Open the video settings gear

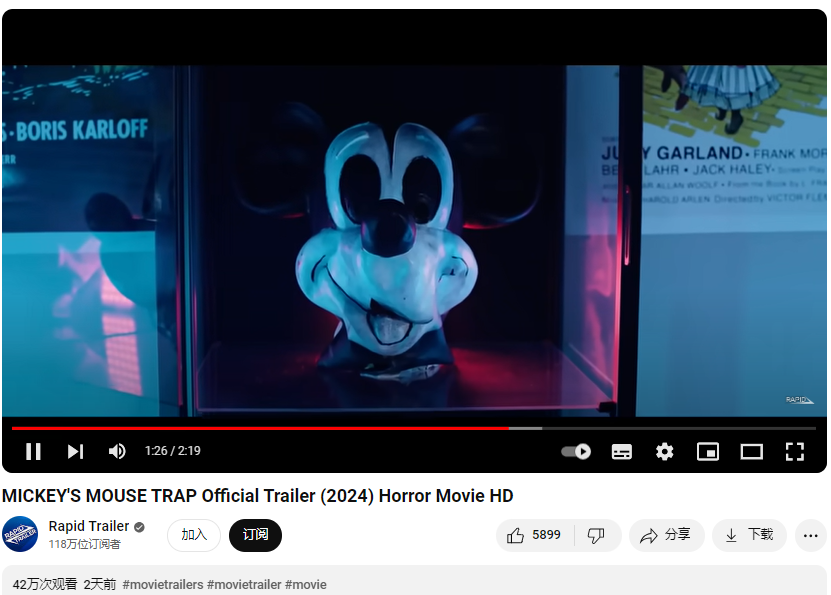(x=664, y=451)
